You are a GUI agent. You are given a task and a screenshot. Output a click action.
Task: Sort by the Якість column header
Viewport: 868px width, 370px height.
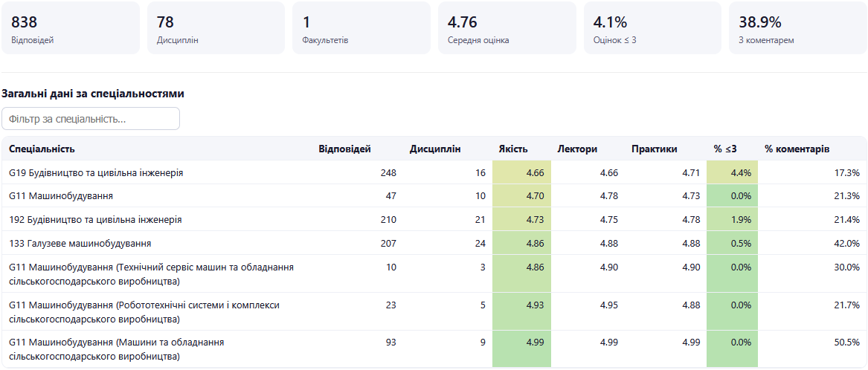pyautogui.click(x=514, y=149)
